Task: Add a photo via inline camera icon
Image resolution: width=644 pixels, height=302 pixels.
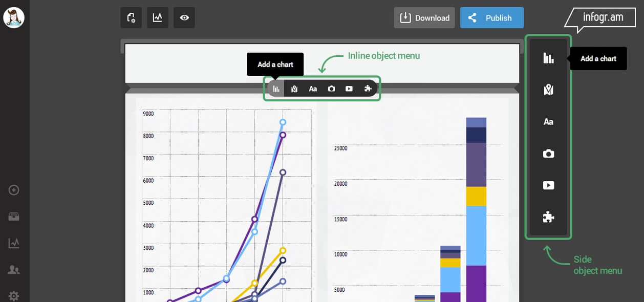Action: [x=331, y=89]
